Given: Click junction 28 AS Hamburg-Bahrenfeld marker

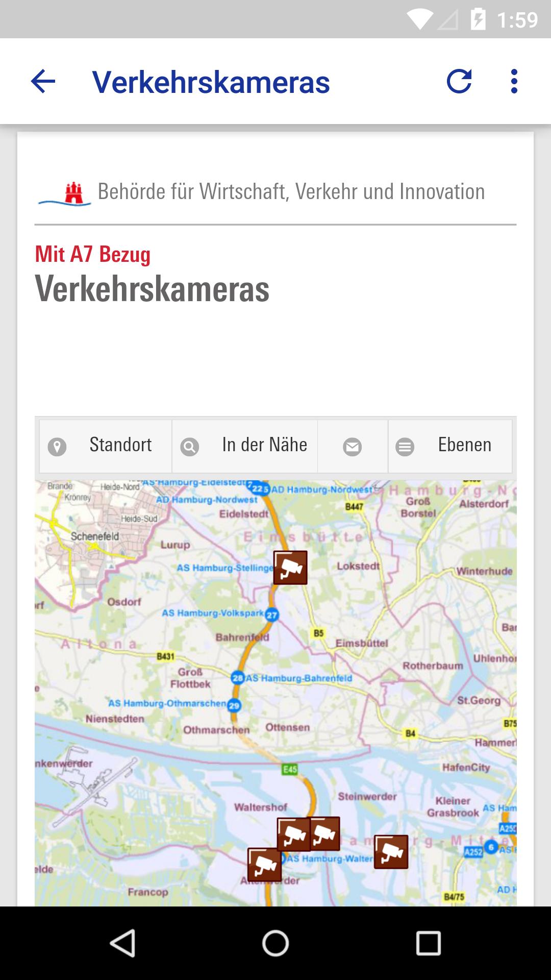Looking at the screenshot, I should click(x=238, y=678).
